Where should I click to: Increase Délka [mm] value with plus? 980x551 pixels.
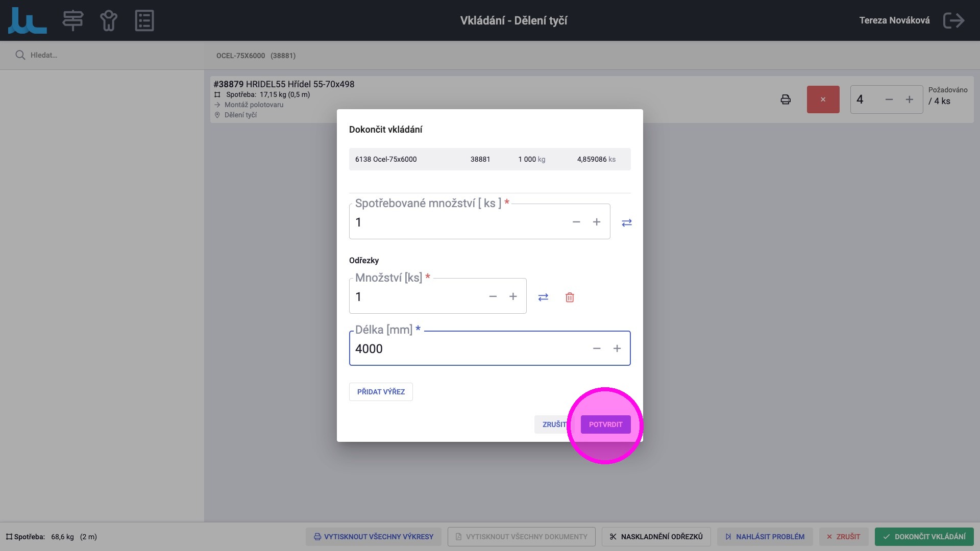point(617,348)
